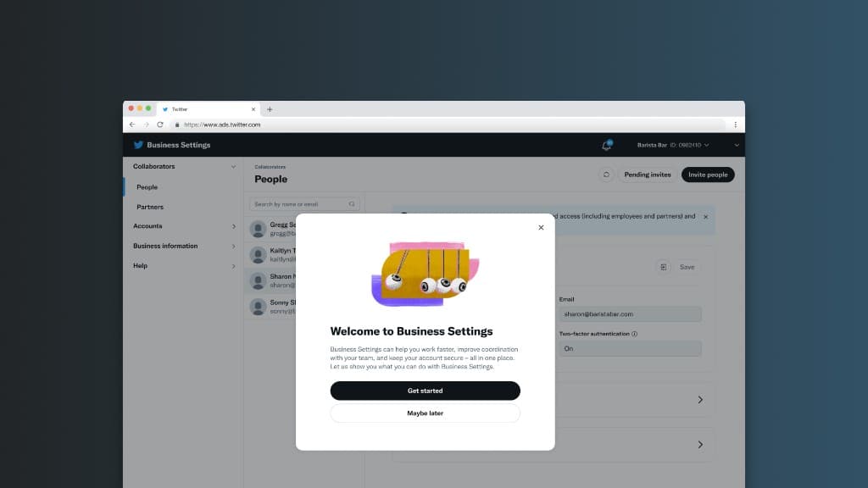868x488 pixels.
Task: Click Sharon's avatar icon
Action: click(258, 280)
